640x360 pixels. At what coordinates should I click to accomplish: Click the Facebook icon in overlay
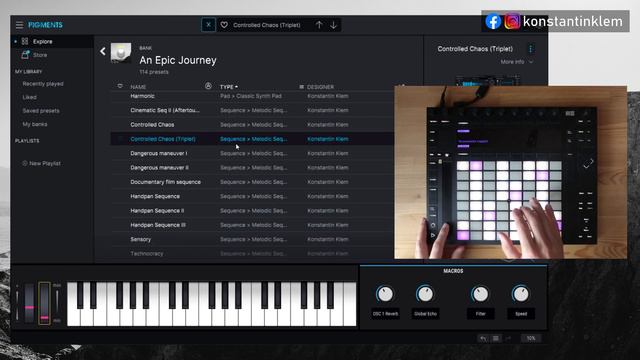[x=493, y=21]
